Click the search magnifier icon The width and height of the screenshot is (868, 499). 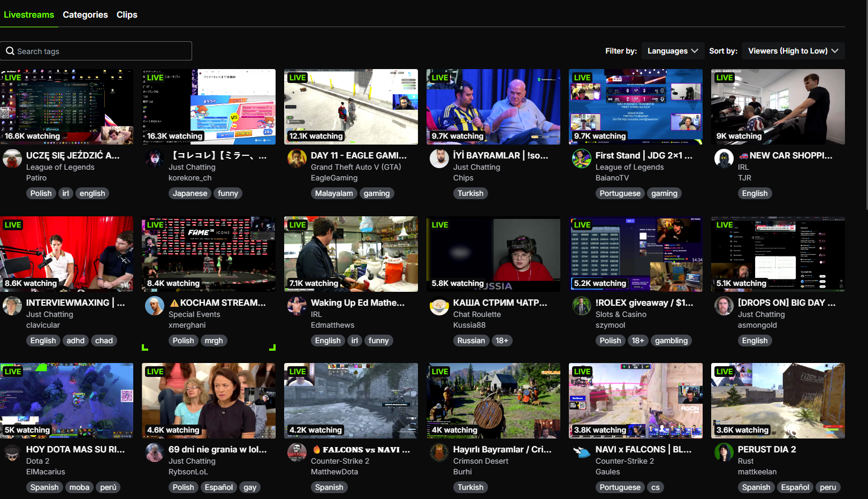click(x=10, y=51)
